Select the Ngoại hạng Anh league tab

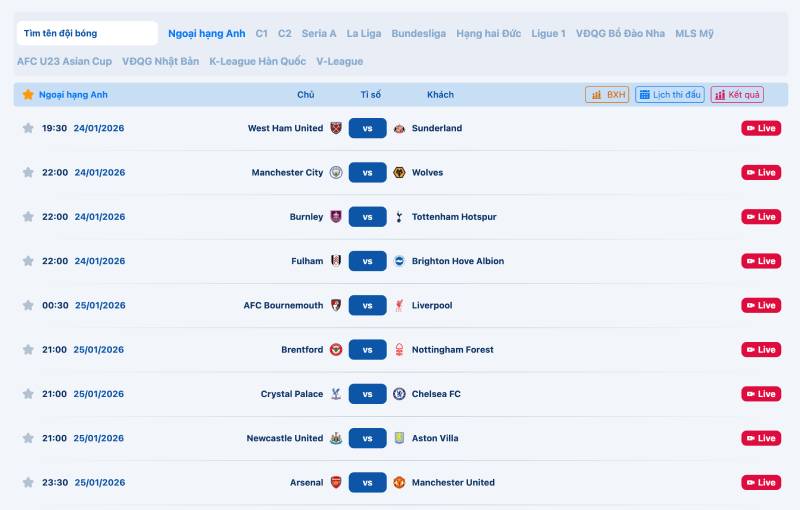point(207,34)
